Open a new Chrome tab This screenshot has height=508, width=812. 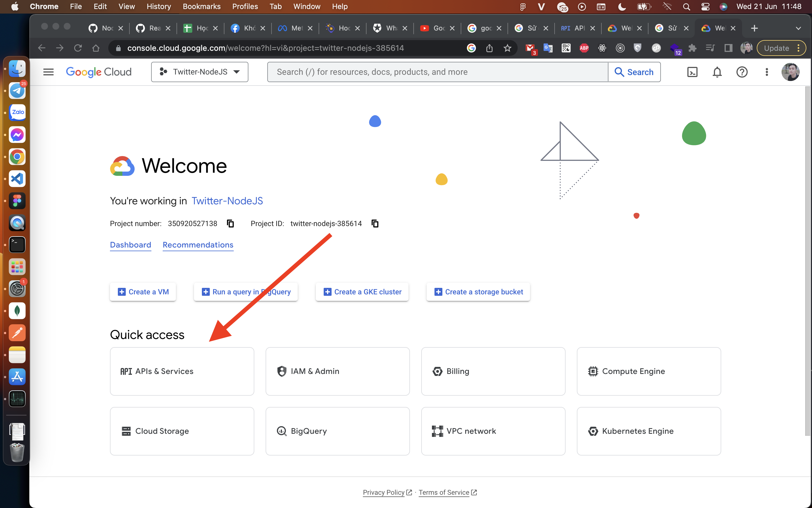[754, 28]
